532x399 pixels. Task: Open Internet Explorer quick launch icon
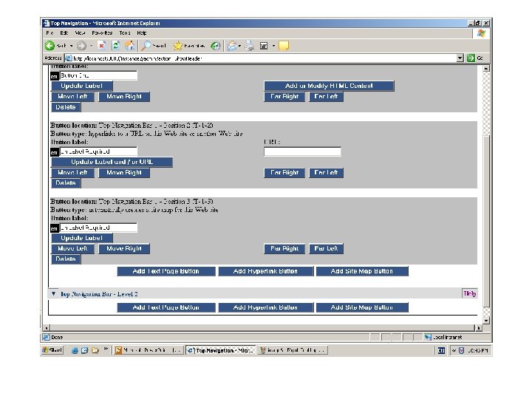click(x=75, y=350)
